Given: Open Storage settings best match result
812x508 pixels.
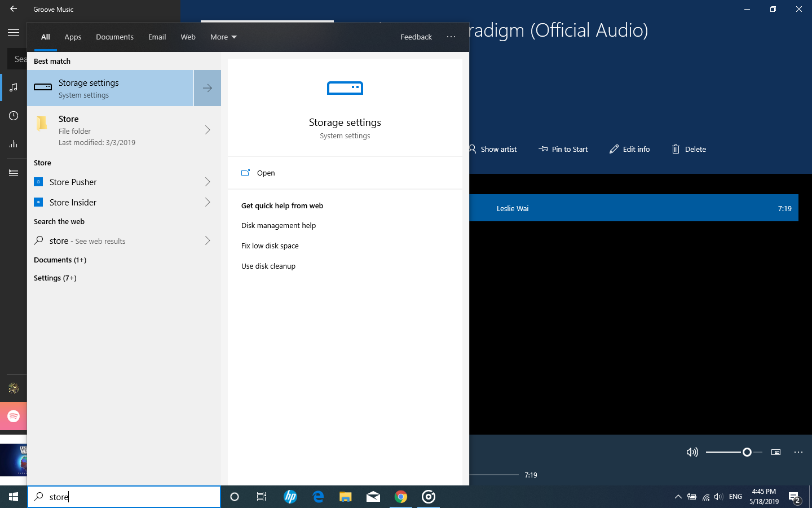Looking at the screenshot, I should (111, 88).
